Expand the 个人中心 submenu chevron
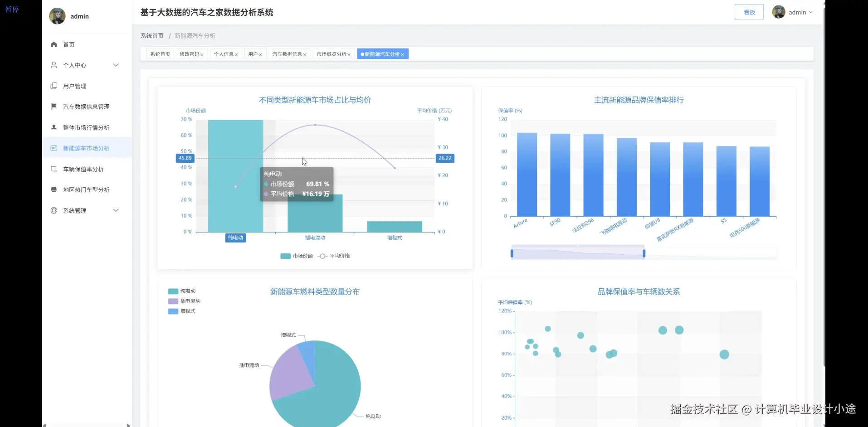This screenshot has height=427, width=868. pos(116,65)
